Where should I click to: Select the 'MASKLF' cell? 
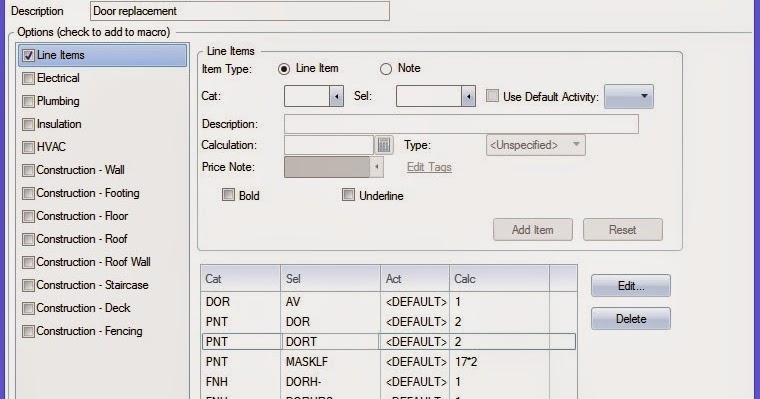[x=331, y=362]
